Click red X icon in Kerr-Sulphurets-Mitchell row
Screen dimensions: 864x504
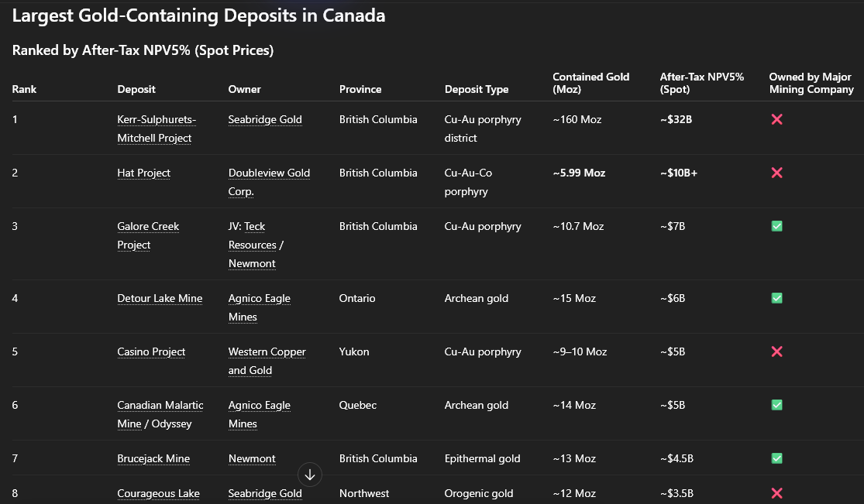pos(776,119)
